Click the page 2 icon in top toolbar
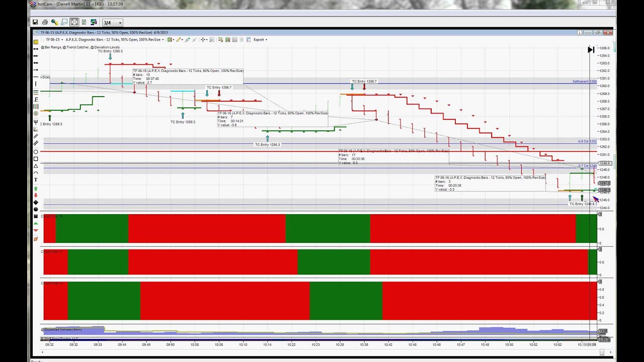Image resolution: width=644 pixels, height=362 pixels. pos(84,22)
